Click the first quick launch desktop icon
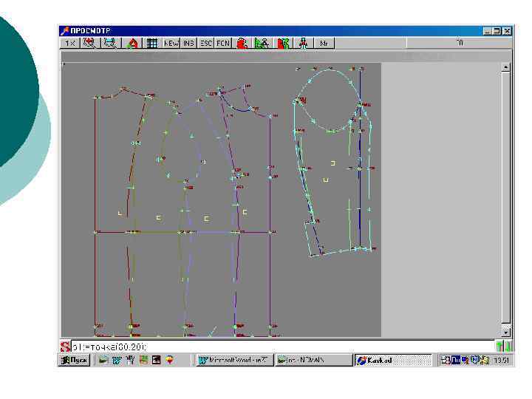Viewport: 532px width, 399px height. tap(103, 360)
